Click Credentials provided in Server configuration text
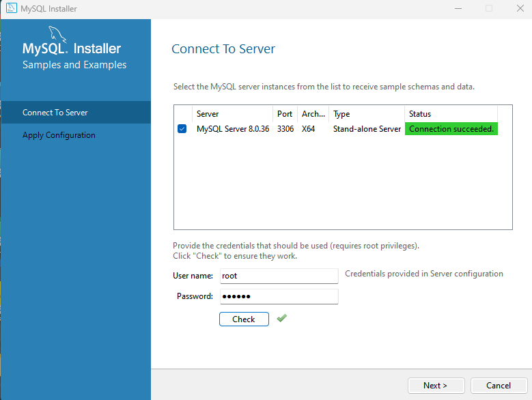 pos(424,274)
